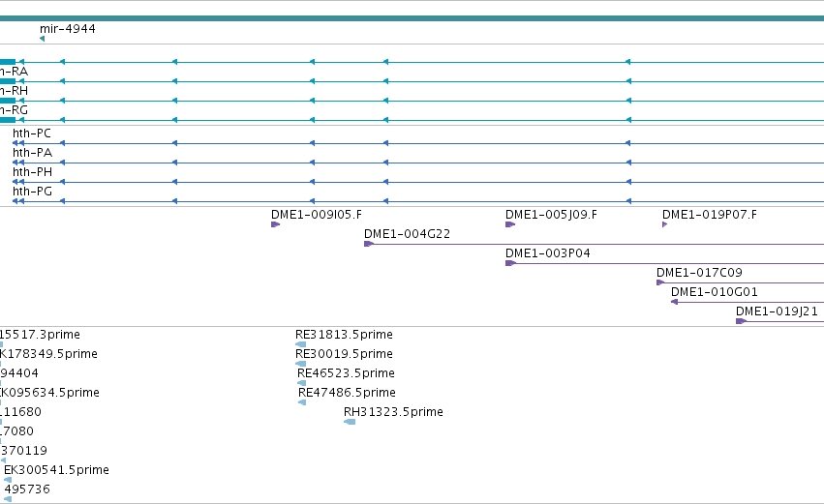824x504 pixels.
Task: Click the DME1-019P07.F small arrow glyph
Action: [x=665, y=224]
